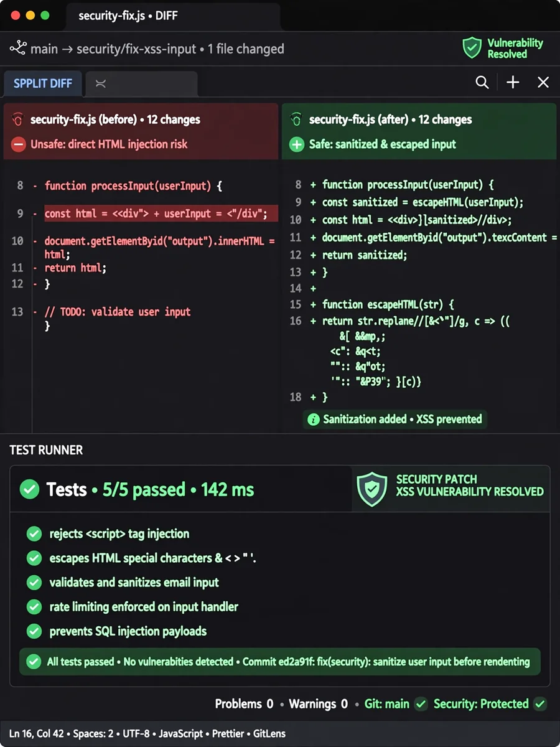The image size is (560, 747).
Task: Click the SECURITY PATCH shield icon
Action: click(x=372, y=489)
